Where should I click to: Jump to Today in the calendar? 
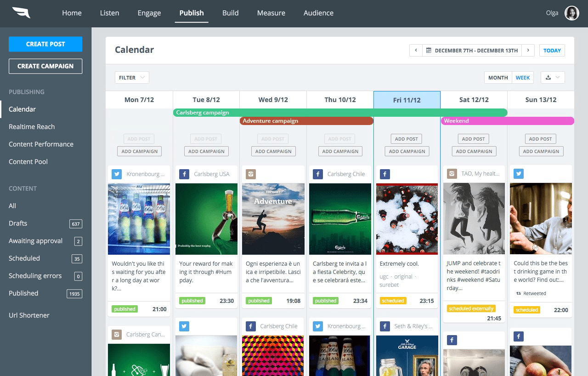point(552,51)
